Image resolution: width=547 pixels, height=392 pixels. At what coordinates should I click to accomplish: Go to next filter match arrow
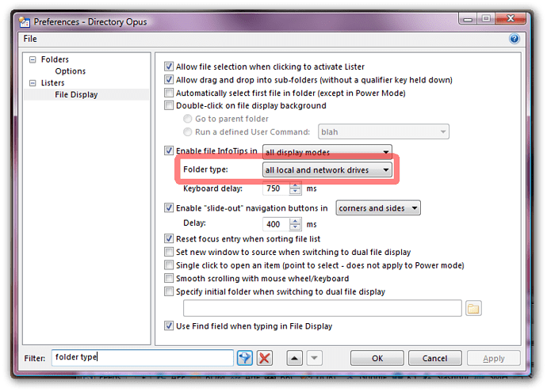314,358
